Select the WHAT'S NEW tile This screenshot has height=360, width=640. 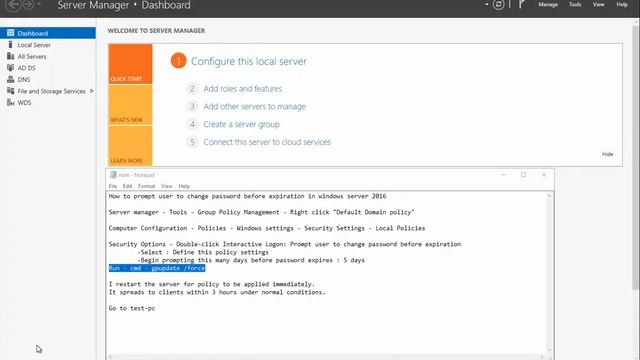coord(130,105)
